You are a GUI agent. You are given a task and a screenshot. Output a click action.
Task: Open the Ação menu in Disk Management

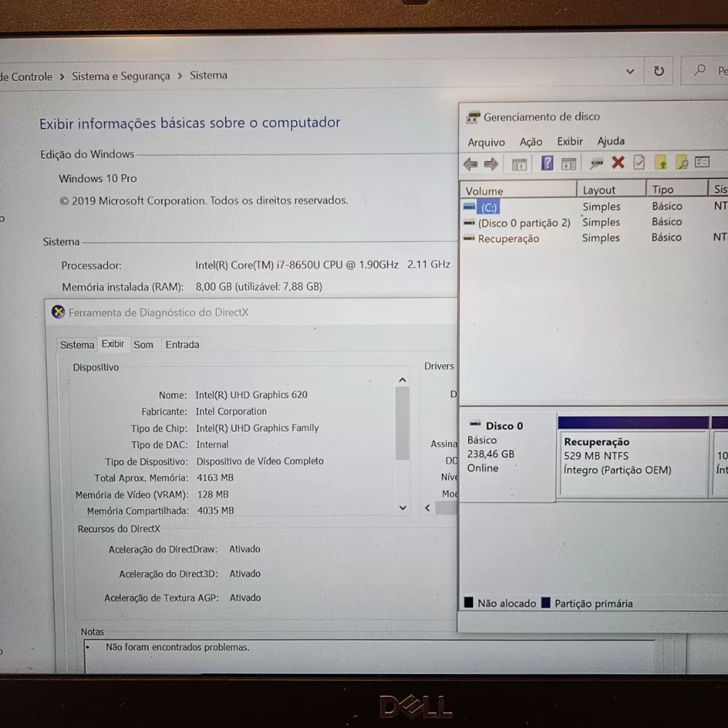point(531,141)
